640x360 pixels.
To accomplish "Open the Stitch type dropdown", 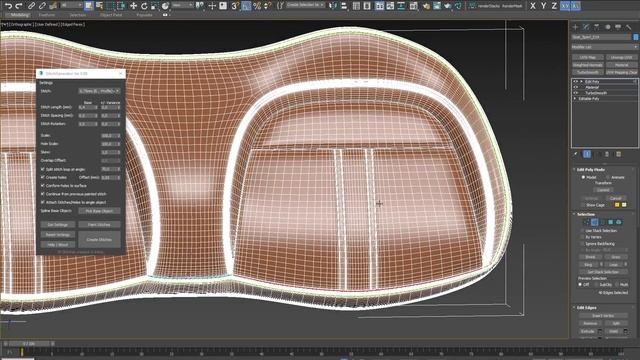I will [99, 91].
